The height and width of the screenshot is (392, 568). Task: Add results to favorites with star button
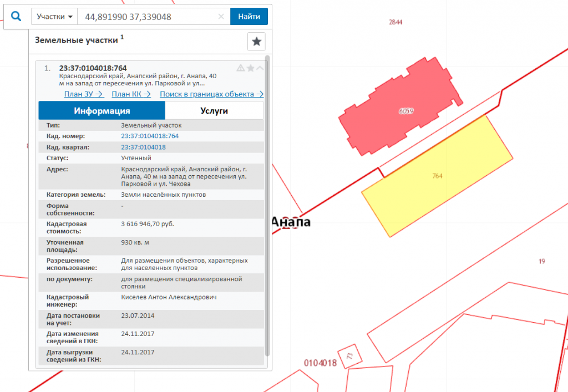[x=256, y=41]
